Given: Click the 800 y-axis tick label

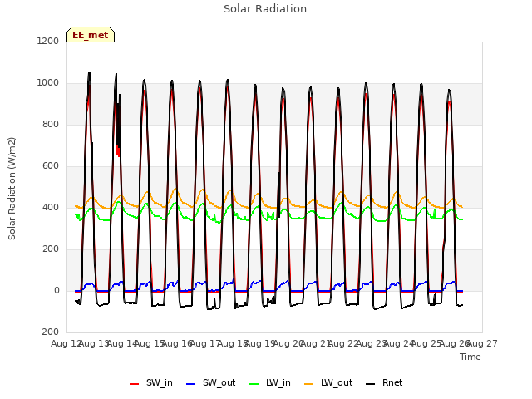Looking at the screenshot, I should (x=51, y=124).
